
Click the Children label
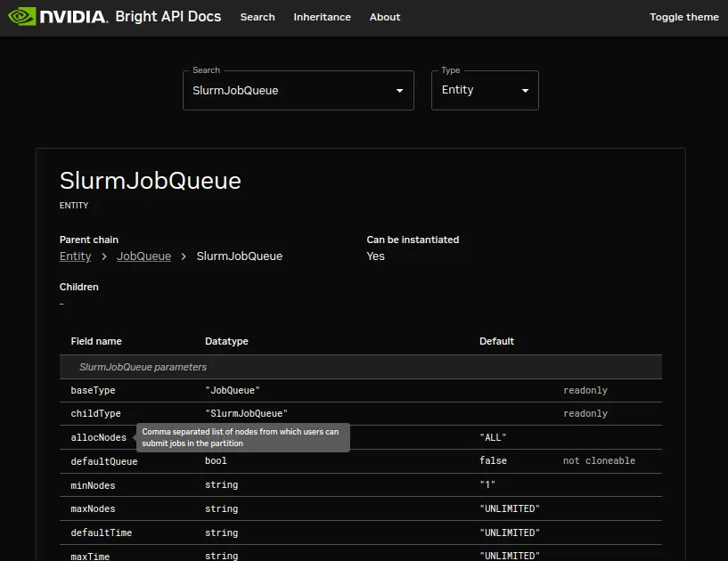tap(79, 287)
